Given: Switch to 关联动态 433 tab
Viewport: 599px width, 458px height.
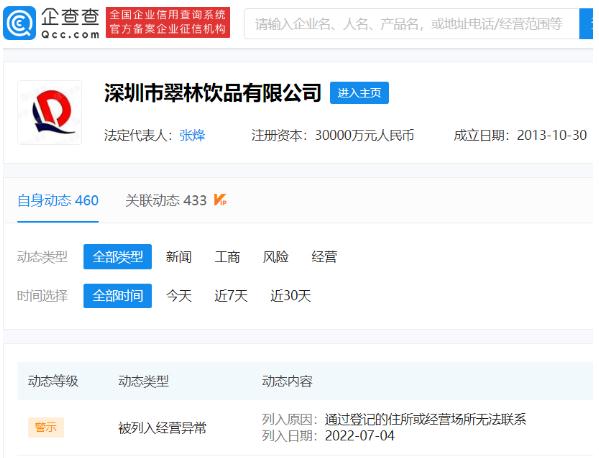Looking at the screenshot, I should [166, 201].
